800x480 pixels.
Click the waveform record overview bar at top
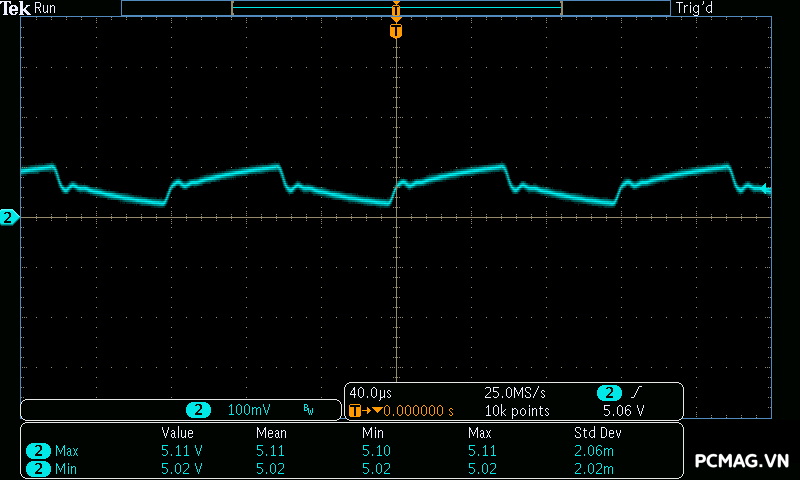point(396,8)
